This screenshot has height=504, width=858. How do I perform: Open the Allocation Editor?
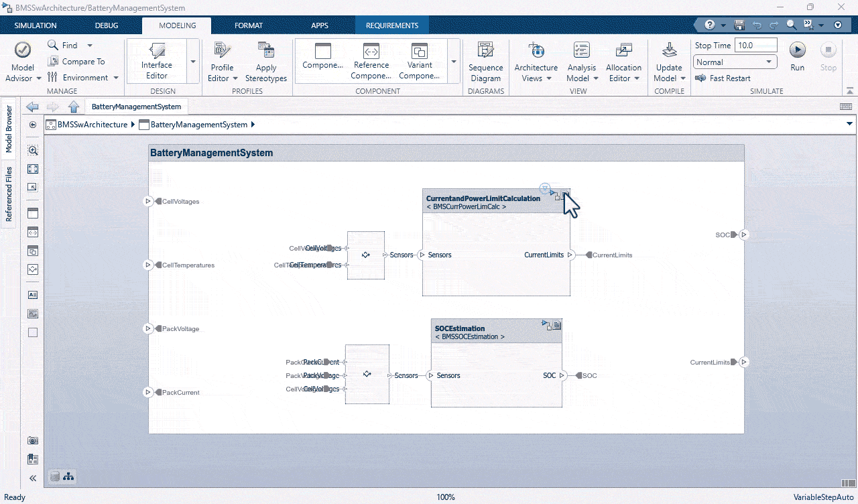623,62
